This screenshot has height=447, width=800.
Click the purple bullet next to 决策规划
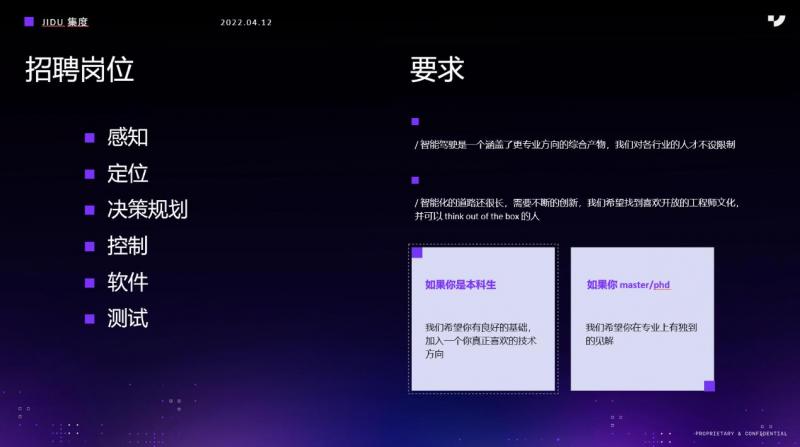point(90,210)
